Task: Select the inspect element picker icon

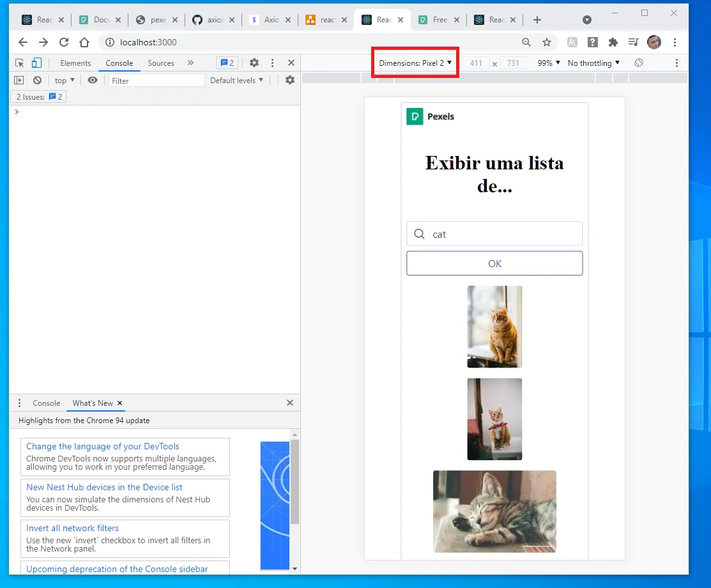Action: click(x=19, y=63)
